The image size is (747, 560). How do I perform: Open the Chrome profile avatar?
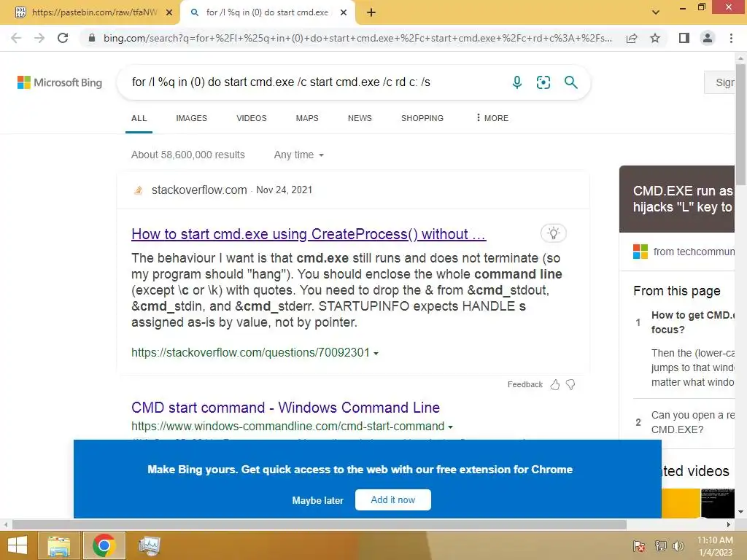(x=708, y=38)
